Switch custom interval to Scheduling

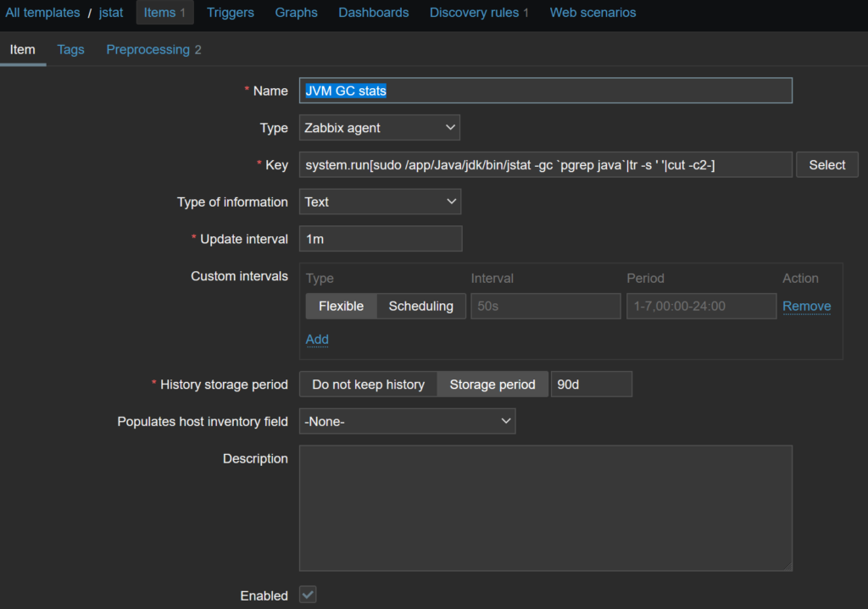click(x=420, y=306)
